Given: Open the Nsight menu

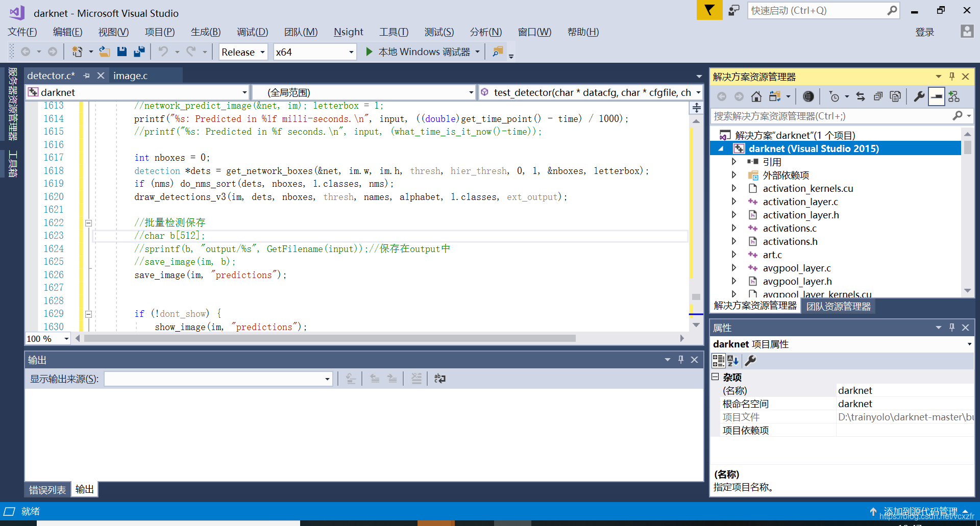Looking at the screenshot, I should (x=349, y=32).
